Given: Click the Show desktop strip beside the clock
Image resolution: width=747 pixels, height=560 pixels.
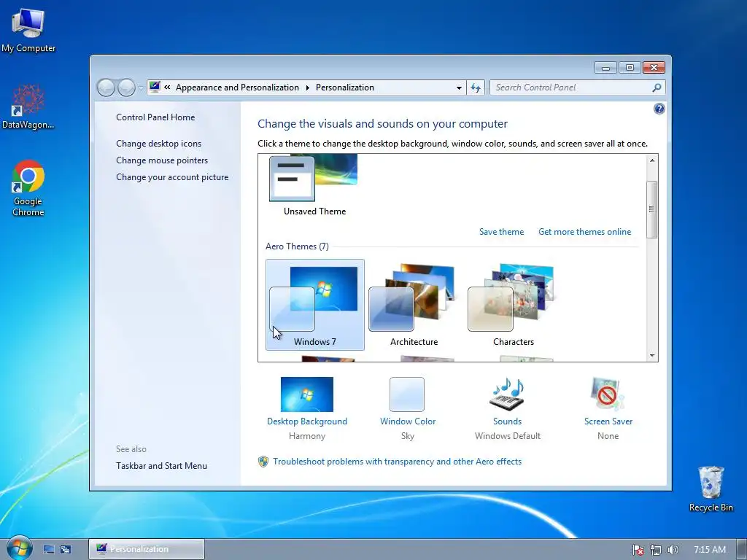Looking at the screenshot, I should [x=742, y=549].
